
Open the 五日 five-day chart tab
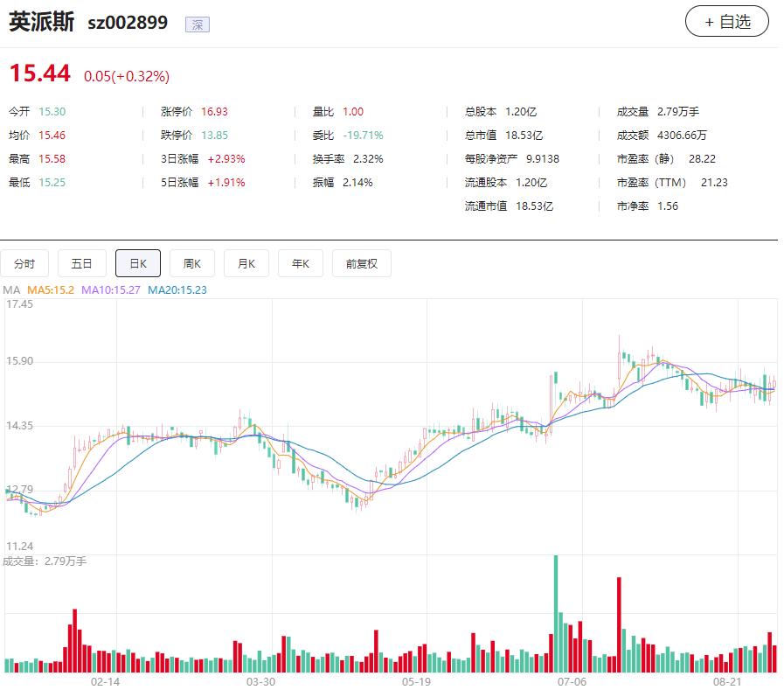click(x=81, y=262)
